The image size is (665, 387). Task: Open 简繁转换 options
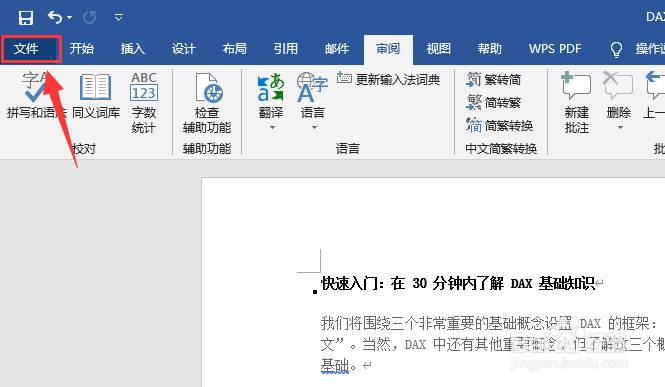(500, 125)
